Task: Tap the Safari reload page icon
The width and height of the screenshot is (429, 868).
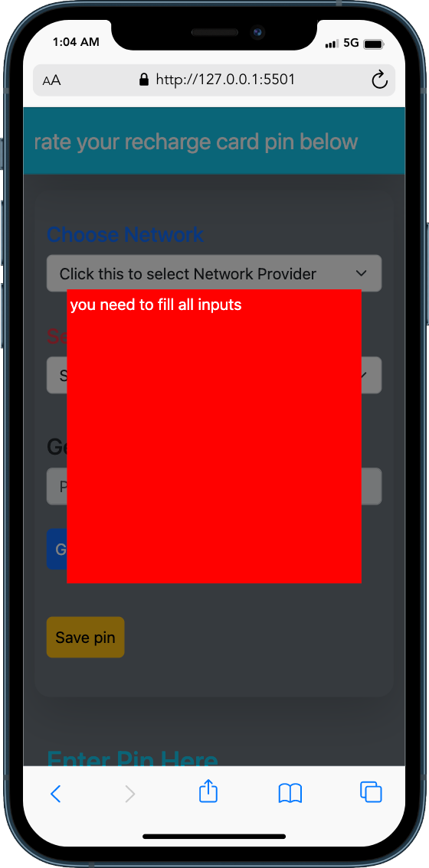Action: click(379, 80)
